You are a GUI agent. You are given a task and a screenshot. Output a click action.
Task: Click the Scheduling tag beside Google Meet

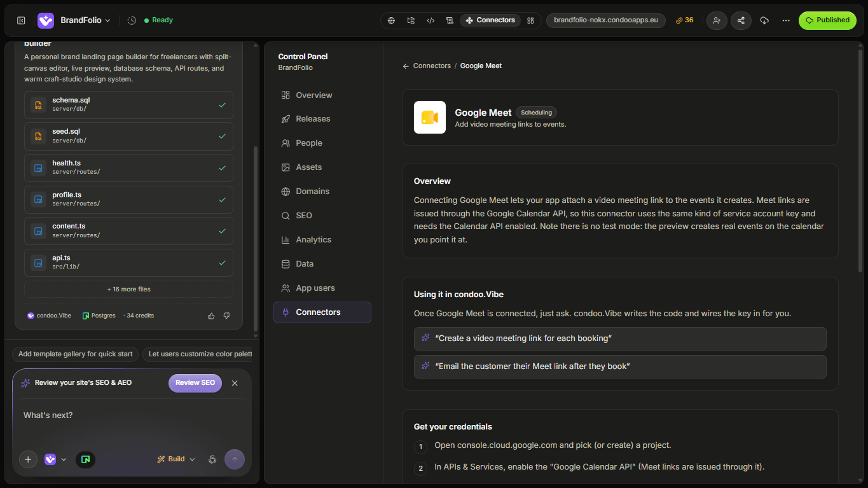point(537,113)
